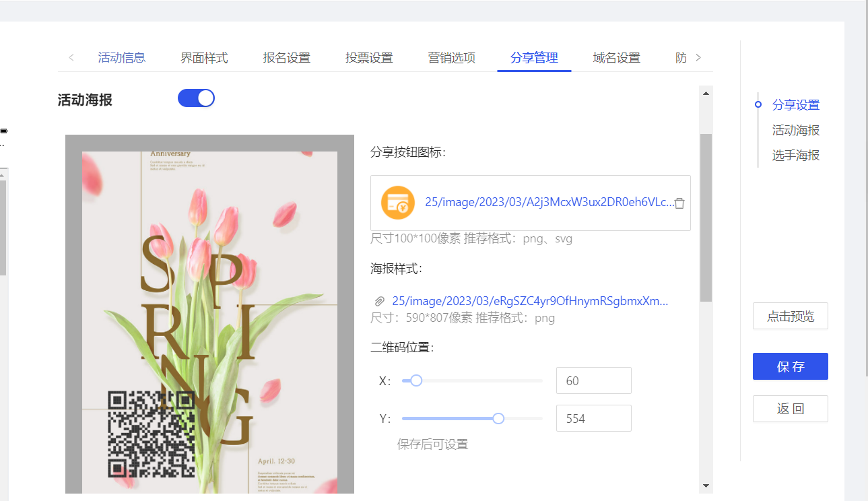Click the vertical scrollbar thumb
The image size is (868, 501).
[x=706, y=217]
